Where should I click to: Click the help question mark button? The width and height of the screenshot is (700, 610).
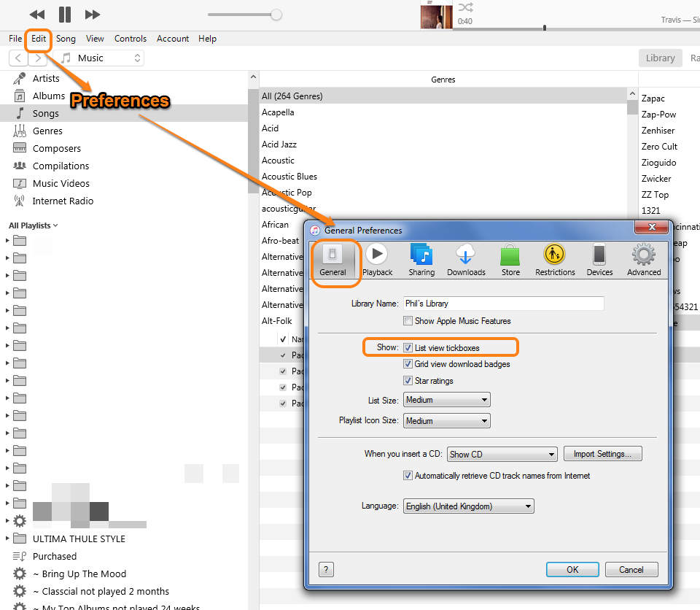(x=326, y=569)
